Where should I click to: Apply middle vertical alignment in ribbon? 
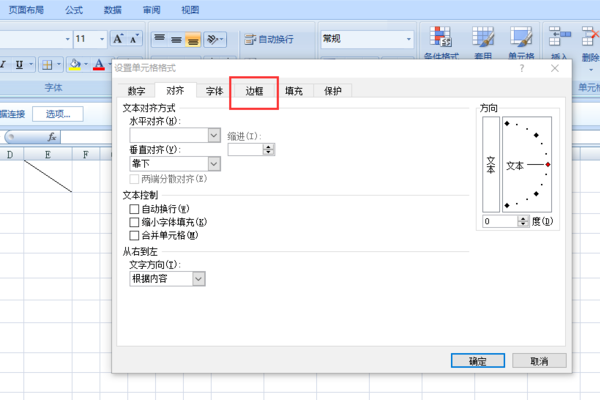click(x=176, y=39)
